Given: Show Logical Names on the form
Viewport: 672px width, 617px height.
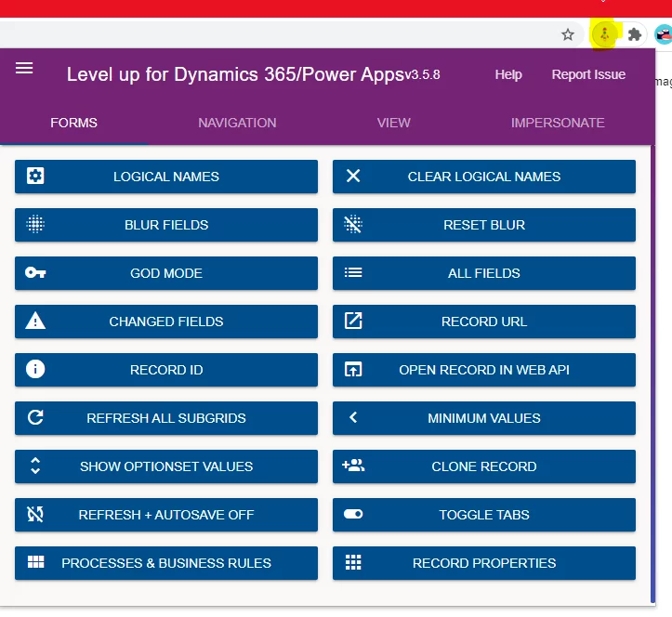Looking at the screenshot, I should tap(166, 177).
